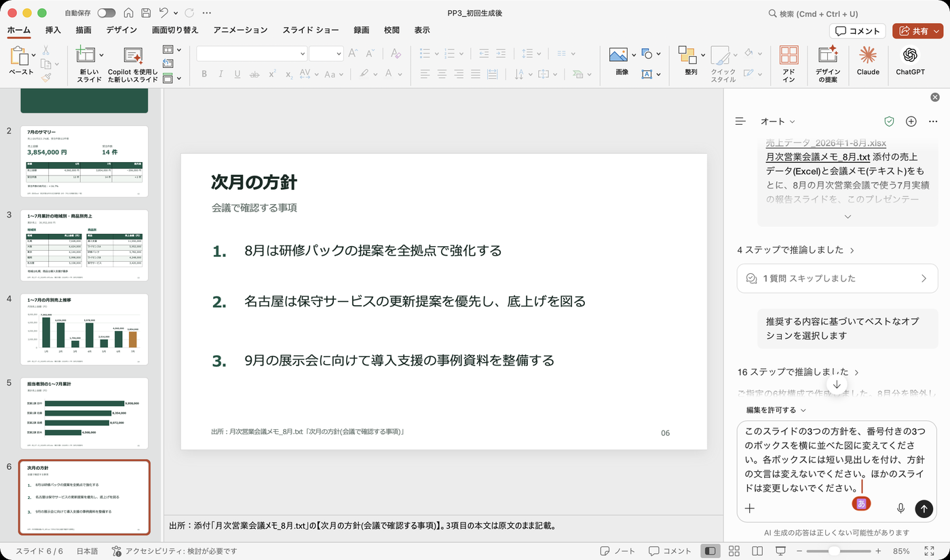Click the アクセシビリティ: 検討が必要です status
950x560 pixels.
click(174, 551)
